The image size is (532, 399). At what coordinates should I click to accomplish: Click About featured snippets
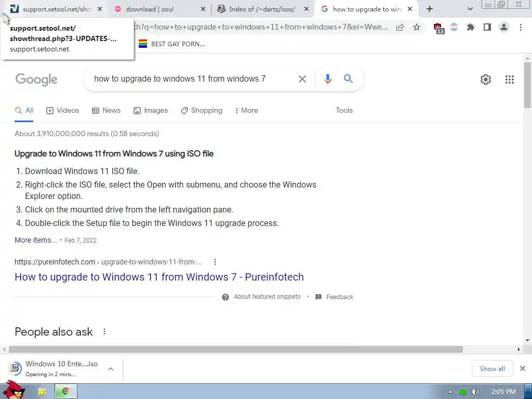pyautogui.click(x=267, y=297)
